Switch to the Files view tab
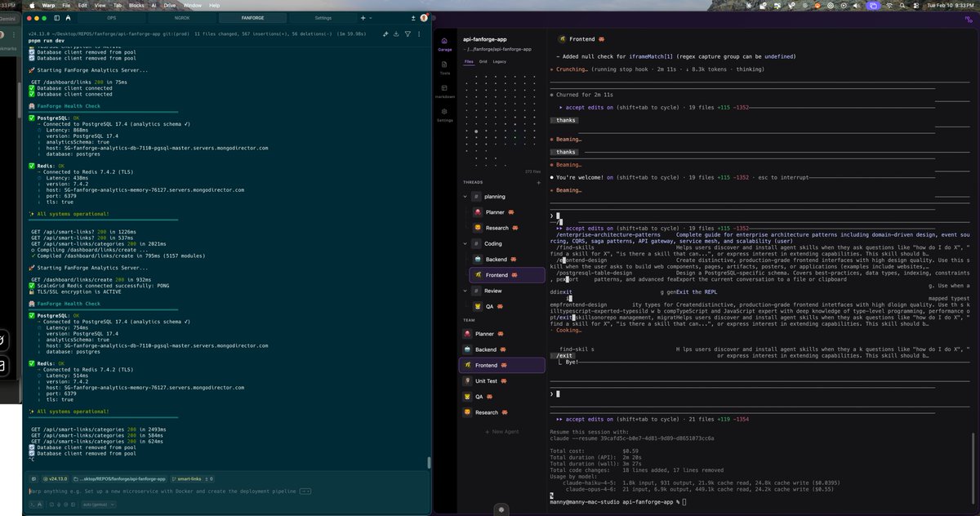The height and width of the screenshot is (516, 980). (x=469, y=61)
